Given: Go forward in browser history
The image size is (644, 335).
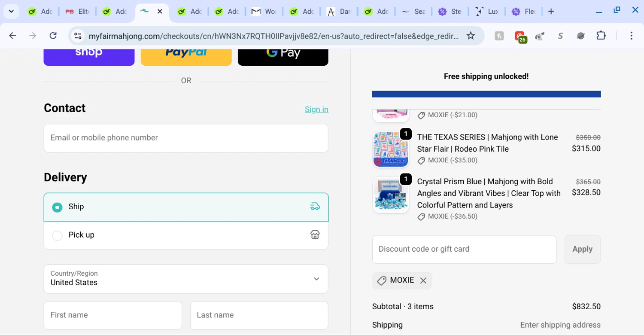Looking at the screenshot, I should tap(33, 36).
